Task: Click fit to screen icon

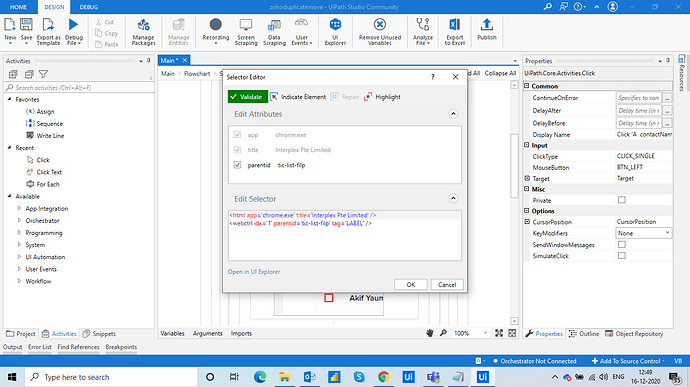Action: (499, 333)
